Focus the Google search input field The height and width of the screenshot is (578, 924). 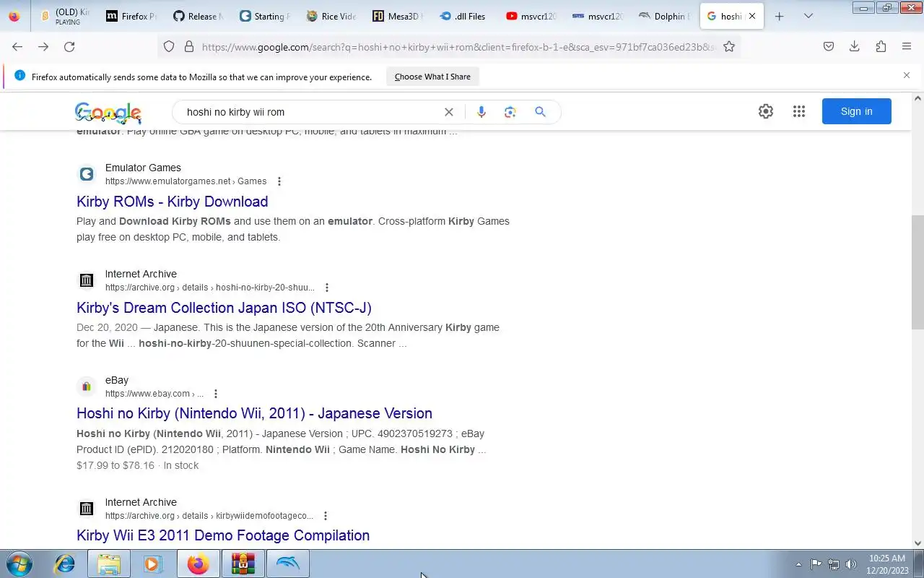point(310,112)
